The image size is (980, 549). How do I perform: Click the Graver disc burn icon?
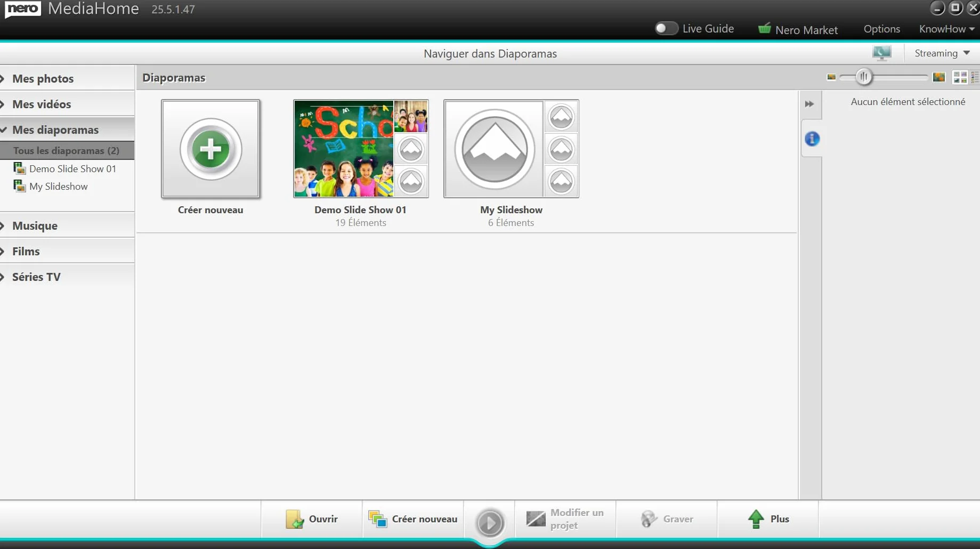(x=649, y=519)
